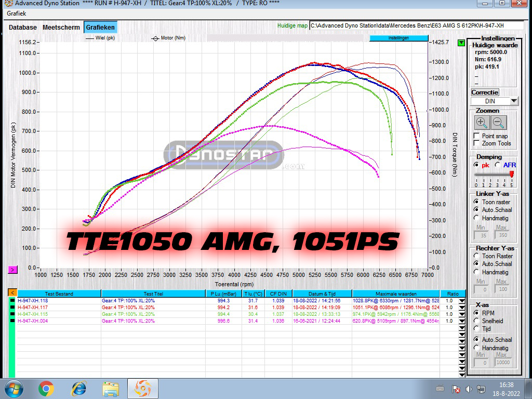Expand Ratio dropdown for run H-947-XH.117
The image size is (532, 399).
coord(462,307)
